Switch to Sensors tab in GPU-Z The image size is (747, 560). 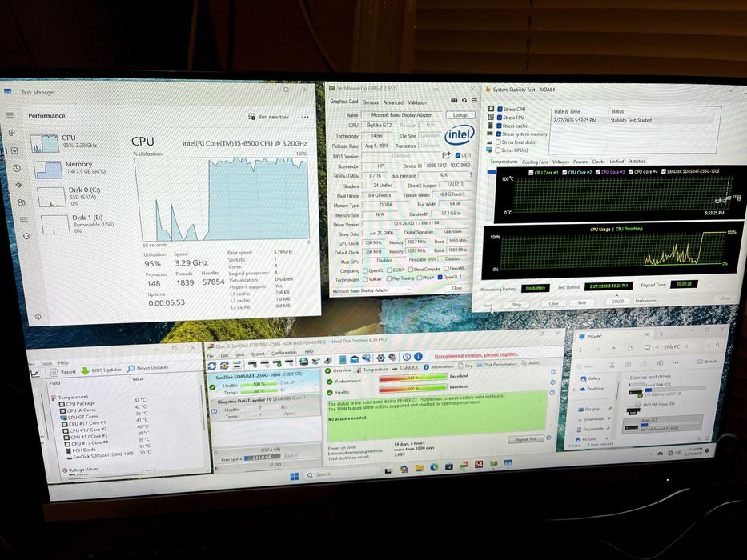point(371,102)
